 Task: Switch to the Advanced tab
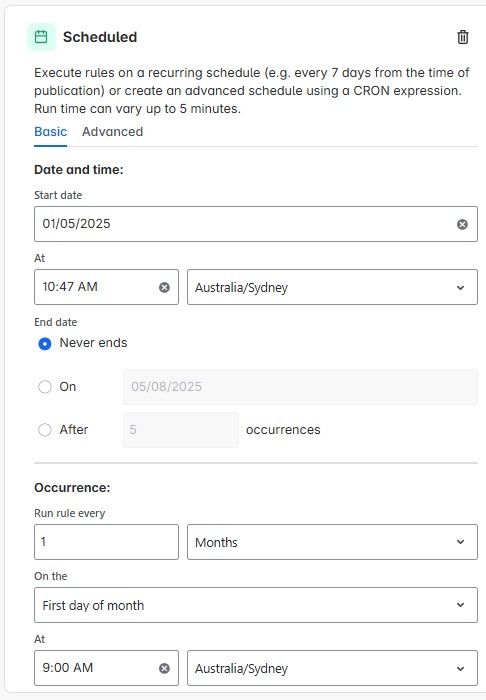point(112,132)
